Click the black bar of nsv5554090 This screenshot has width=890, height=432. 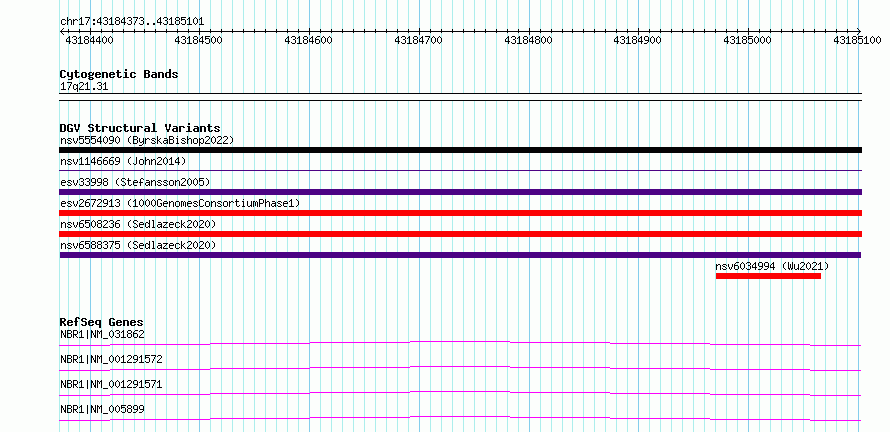pos(460,150)
